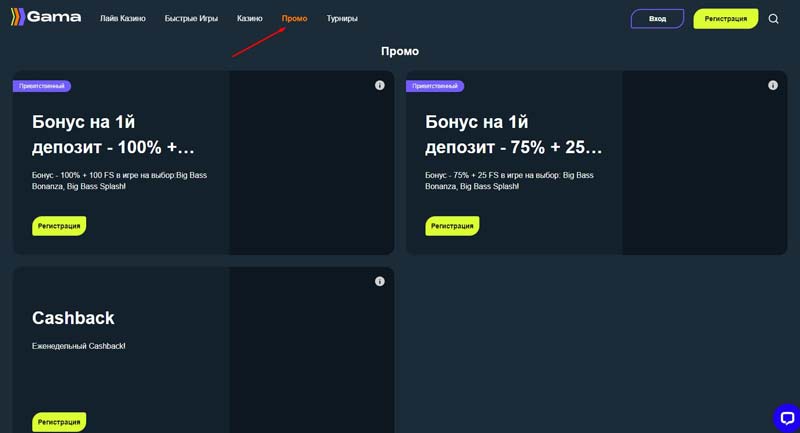This screenshot has width=800, height=433.
Task: Show info for the 75% deposit bonus
Action: point(773,86)
